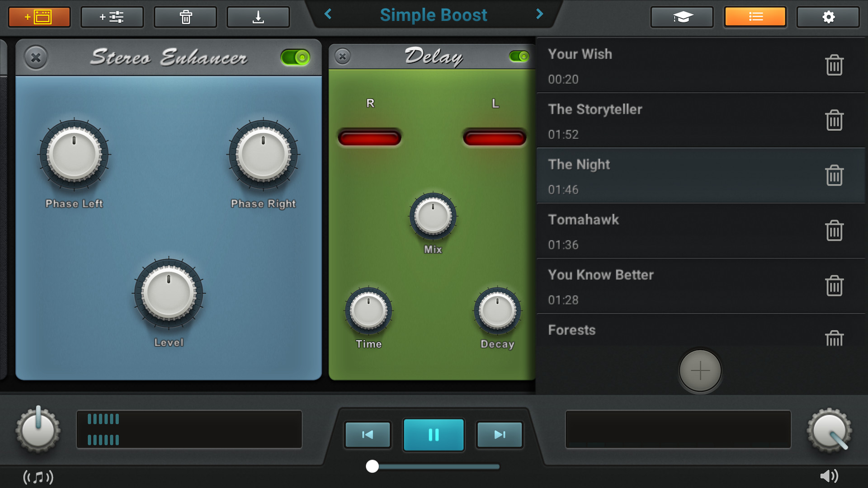This screenshot has width=868, height=488.
Task: Delete the recording named Tomahawk
Action: click(835, 230)
